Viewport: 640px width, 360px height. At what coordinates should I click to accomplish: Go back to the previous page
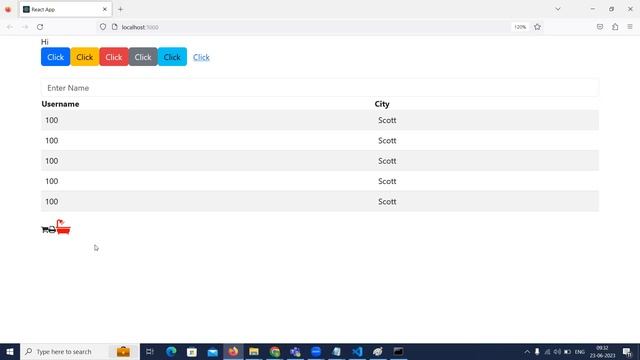[10, 27]
